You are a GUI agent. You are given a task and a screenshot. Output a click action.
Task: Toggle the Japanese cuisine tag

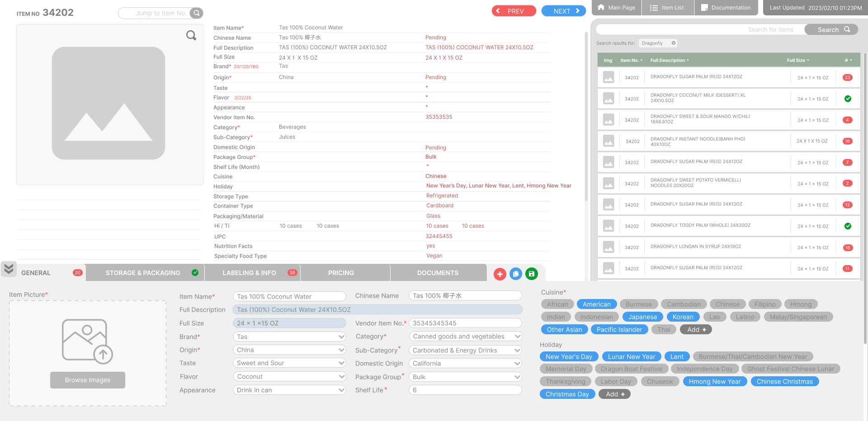(x=642, y=317)
